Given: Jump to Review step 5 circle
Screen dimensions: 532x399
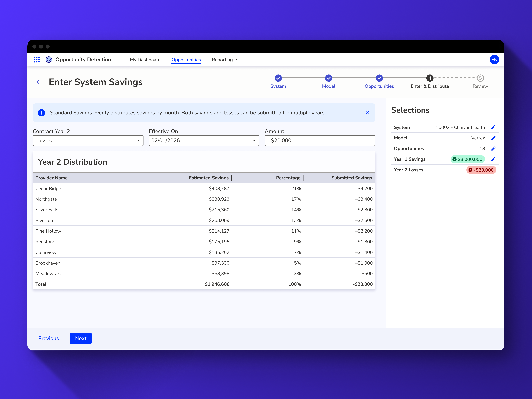Looking at the screenshot, I should coord(480,78).
